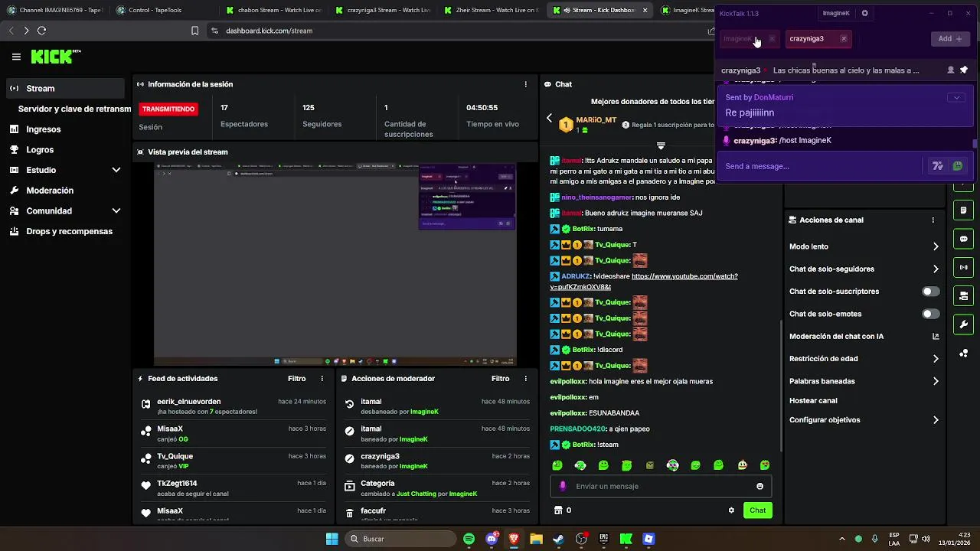Open the gift shop icon below chat
Viewport: 980px width, 551px height.
pos(558,510)
